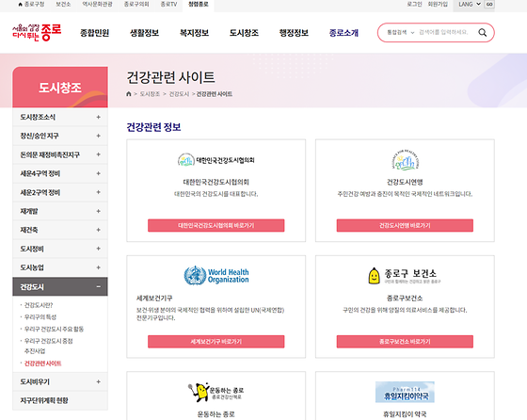The height and width of the screenshot is (420, 527).
Task: Click the 건강도시 breadcrumb link
Action: coord(179,94)
